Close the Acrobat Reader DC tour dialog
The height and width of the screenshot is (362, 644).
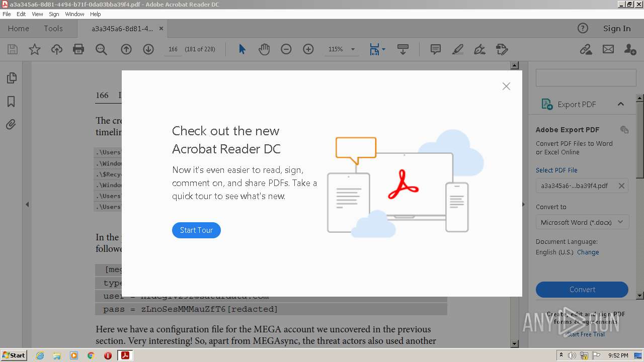(x=506, y=86)
